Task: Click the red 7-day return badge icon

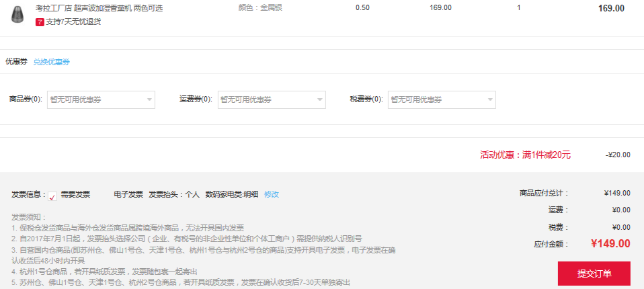Action: [x=40, y=22]
